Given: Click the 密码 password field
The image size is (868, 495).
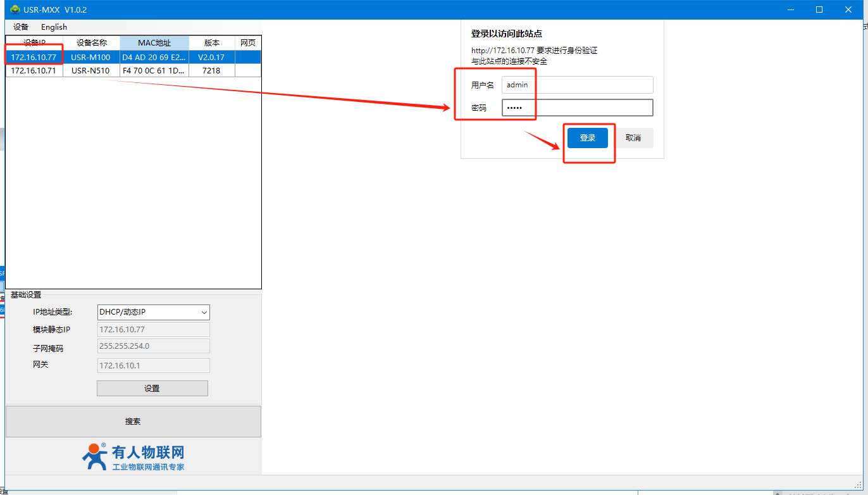Looking at the screenshot, I should [x=577, y=108].
